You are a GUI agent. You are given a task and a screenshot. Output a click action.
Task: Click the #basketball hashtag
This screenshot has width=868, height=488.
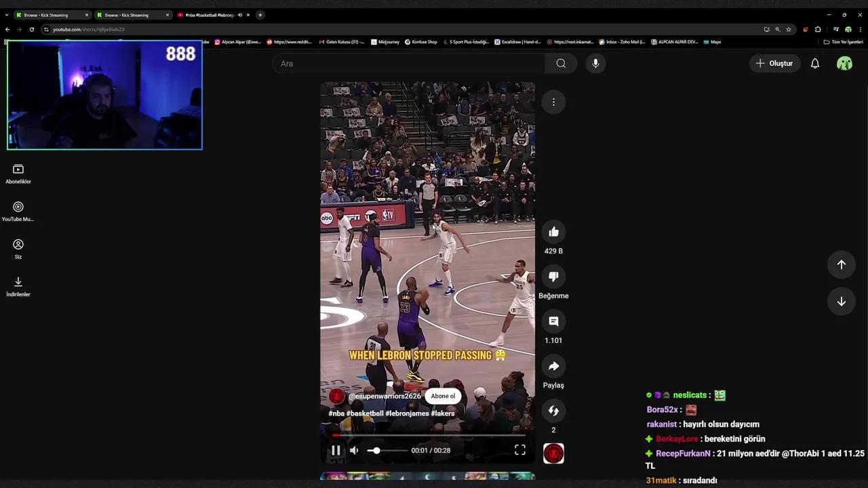[x=365, y=413]
